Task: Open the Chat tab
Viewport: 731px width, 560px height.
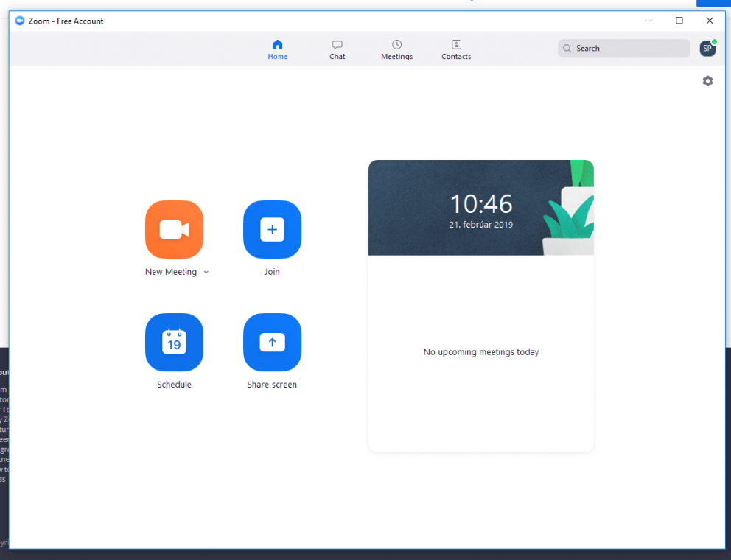Action: point(337,49)
